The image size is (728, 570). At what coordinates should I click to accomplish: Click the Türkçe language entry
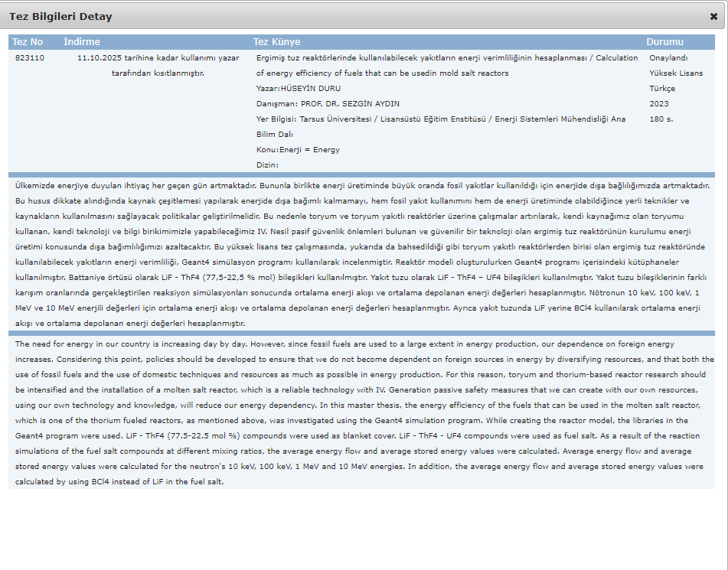662,89
